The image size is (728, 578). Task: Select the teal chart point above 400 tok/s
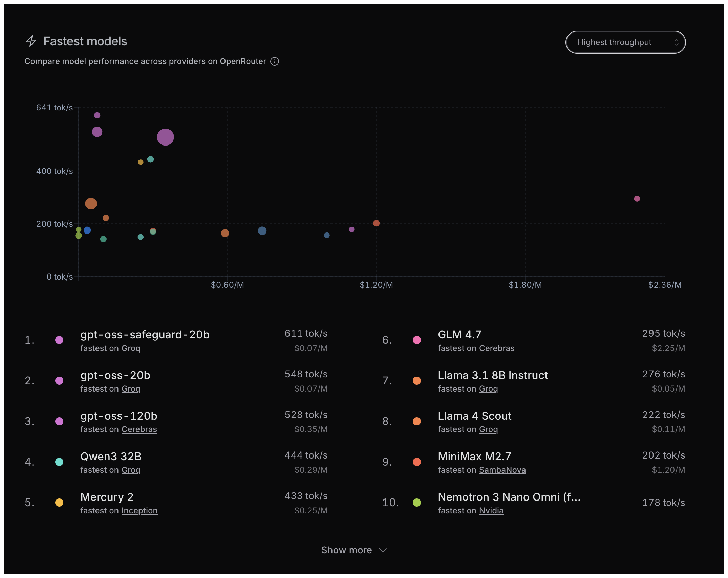(151, 159)
